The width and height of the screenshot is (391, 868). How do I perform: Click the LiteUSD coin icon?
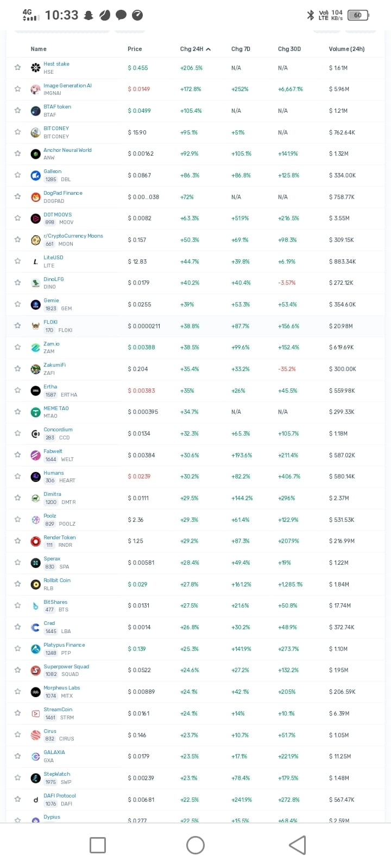[35, 261]
